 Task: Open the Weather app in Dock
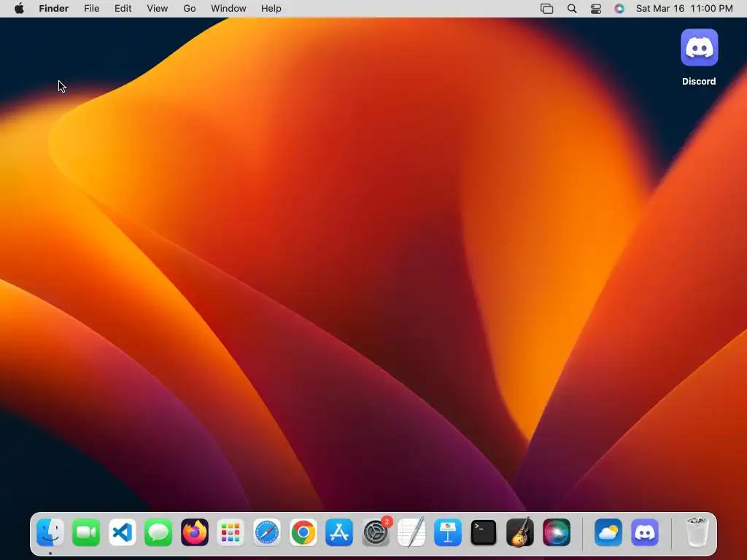(608, 532)
